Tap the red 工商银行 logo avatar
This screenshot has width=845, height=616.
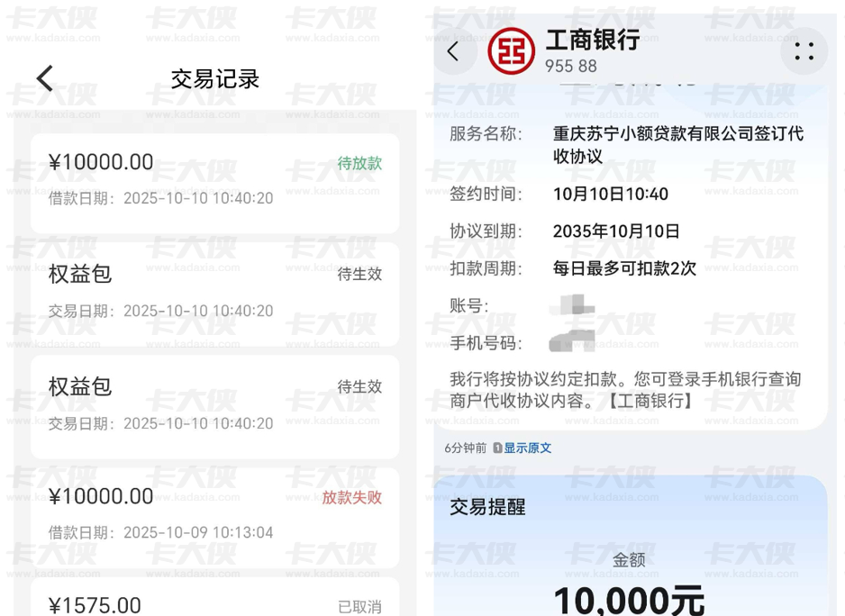pyautogui.click(x=511, y=50)
